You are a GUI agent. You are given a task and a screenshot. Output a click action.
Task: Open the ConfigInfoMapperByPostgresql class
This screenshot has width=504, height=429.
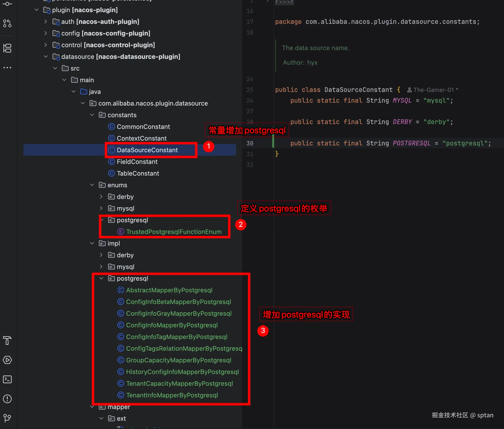point(172,325)
